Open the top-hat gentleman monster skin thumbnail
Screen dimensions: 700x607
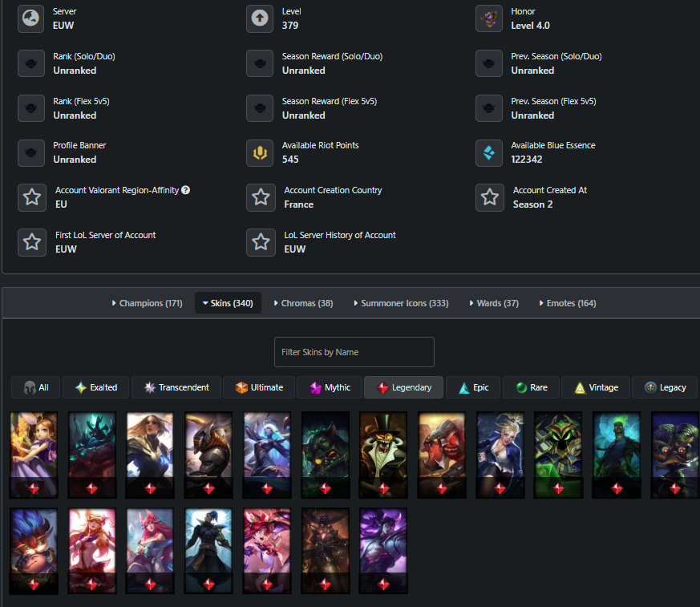[383, 455]
